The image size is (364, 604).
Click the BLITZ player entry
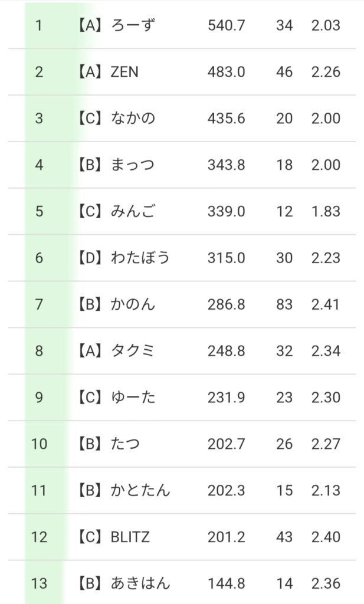click(130, 537)
